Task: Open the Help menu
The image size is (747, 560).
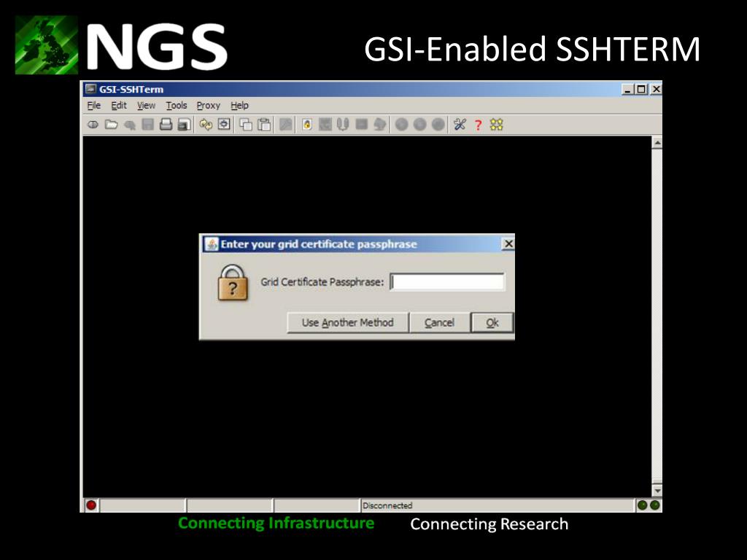Action: 239,105
